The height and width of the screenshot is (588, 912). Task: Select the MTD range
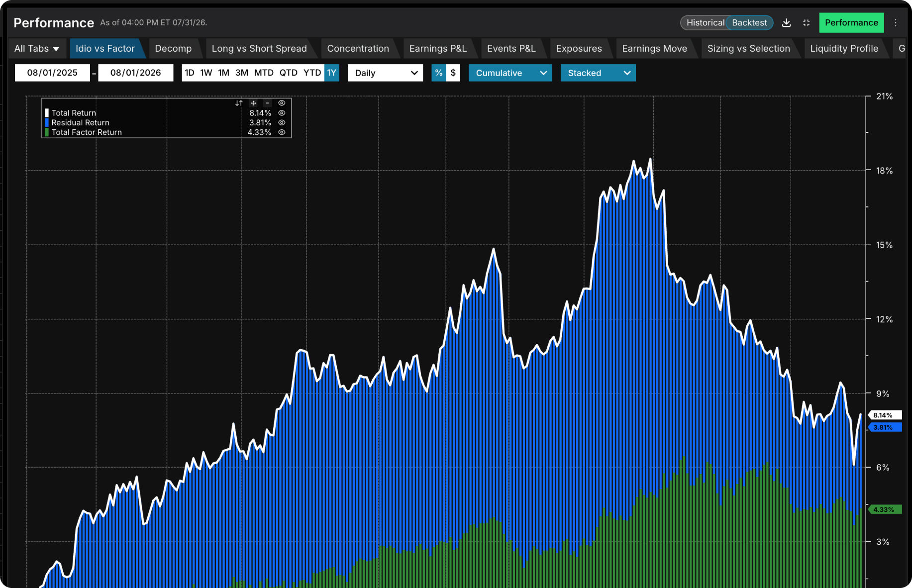point(264,73)
